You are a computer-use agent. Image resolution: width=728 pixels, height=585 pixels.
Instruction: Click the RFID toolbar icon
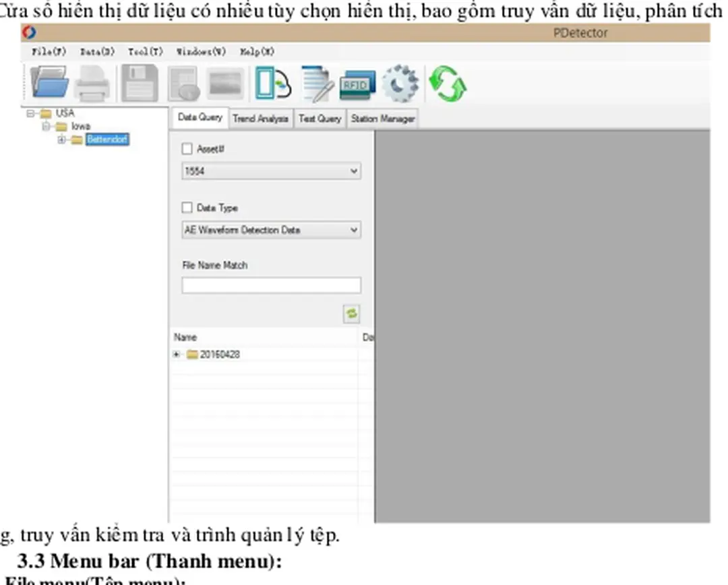pyautogui.click(x=357, y=84)
